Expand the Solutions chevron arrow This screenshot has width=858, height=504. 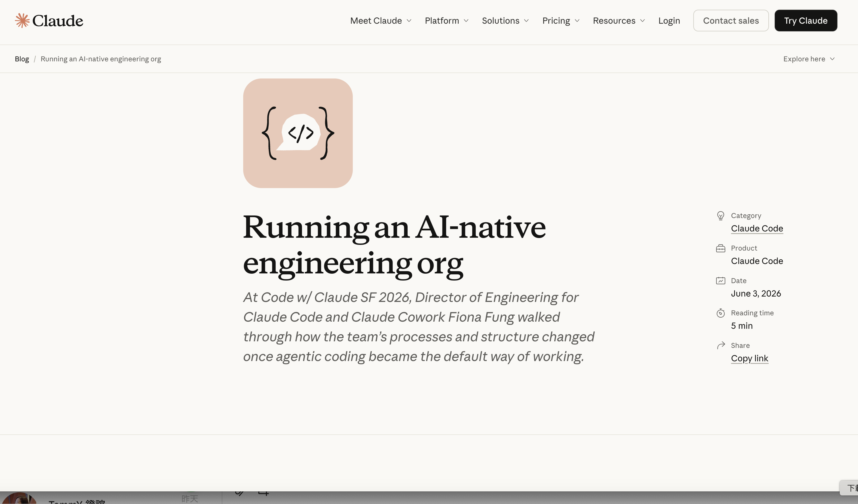(x=526, y=21)
